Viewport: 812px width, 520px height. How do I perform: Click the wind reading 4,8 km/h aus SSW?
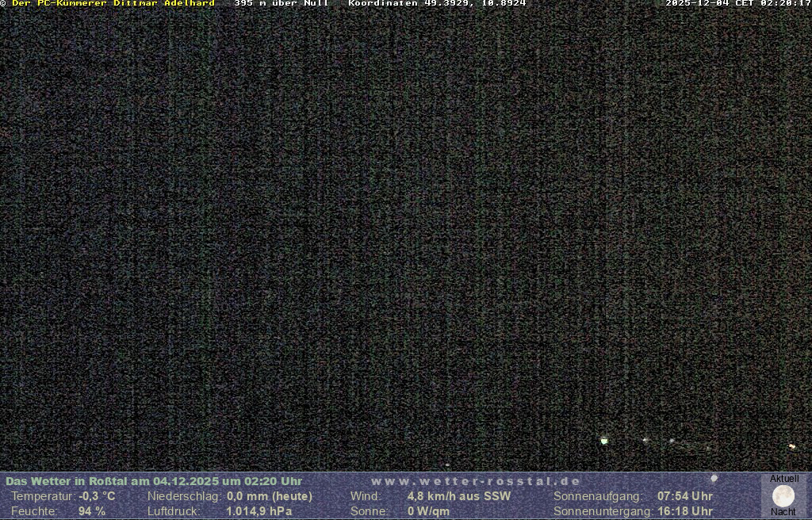pyautogui.click(x=459, y=496)
